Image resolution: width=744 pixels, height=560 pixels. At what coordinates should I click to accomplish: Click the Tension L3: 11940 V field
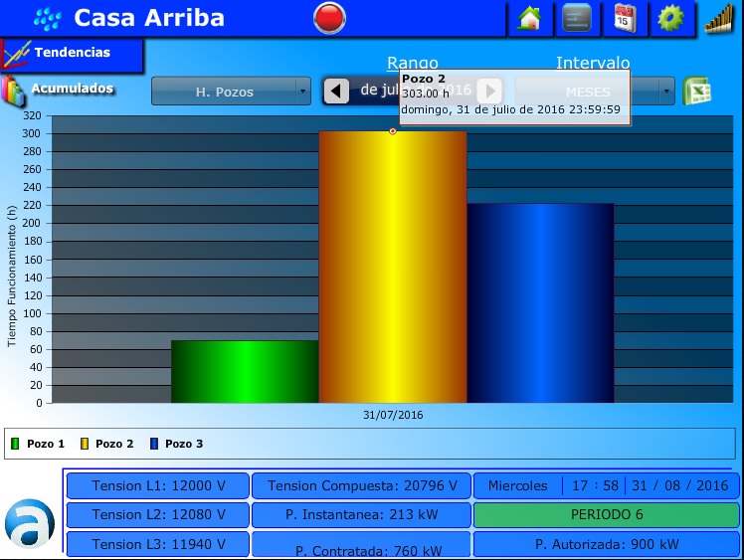157,544
